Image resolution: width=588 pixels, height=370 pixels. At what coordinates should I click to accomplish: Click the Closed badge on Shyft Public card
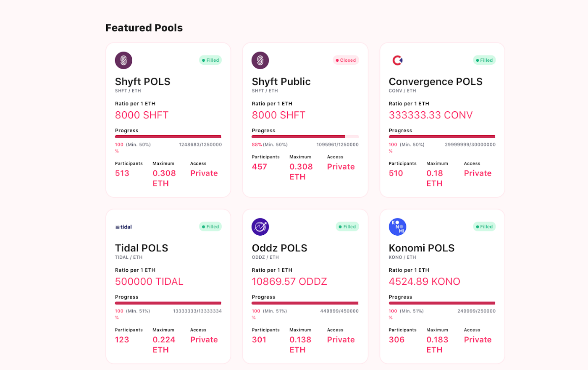click(346, 60)
